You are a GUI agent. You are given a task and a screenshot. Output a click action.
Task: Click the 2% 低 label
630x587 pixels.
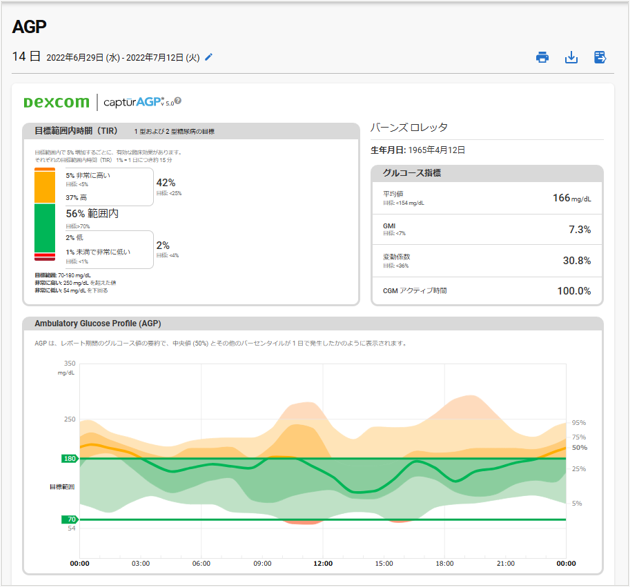point(74,237)
